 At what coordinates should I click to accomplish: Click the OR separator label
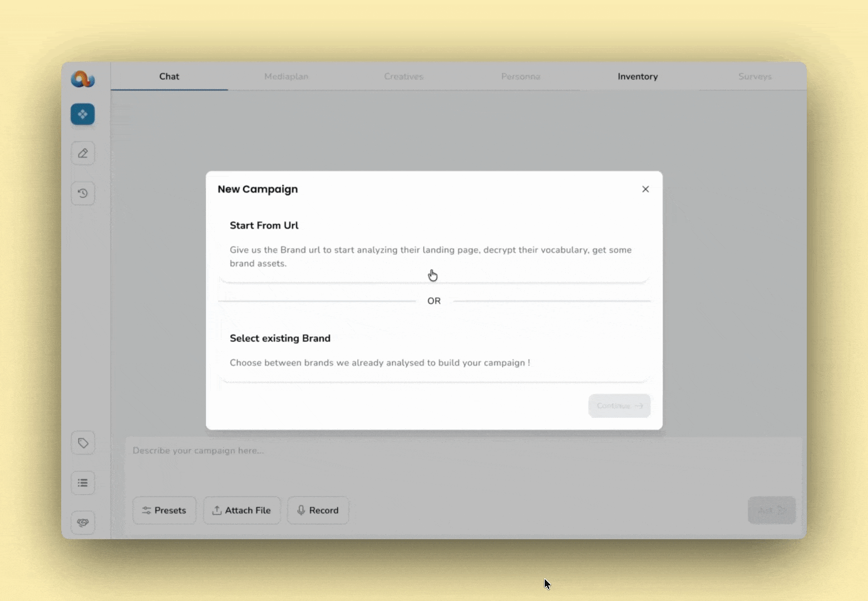click(x=434, y=301)
